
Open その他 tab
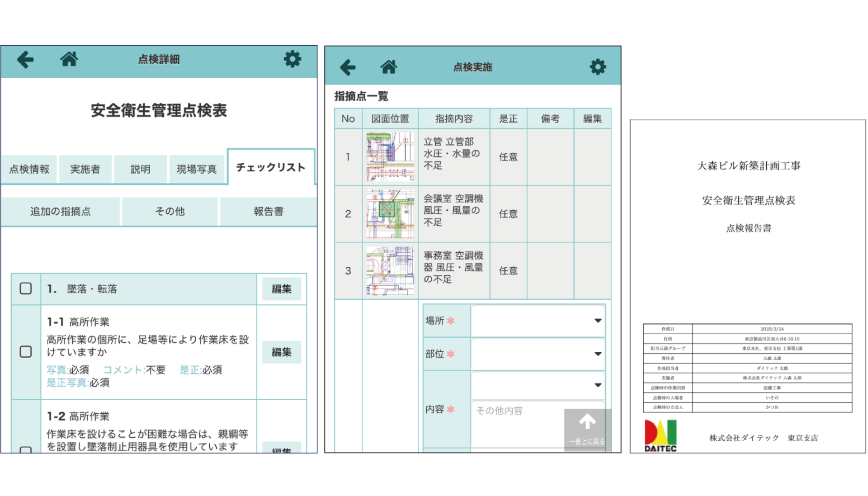(170, 211)
